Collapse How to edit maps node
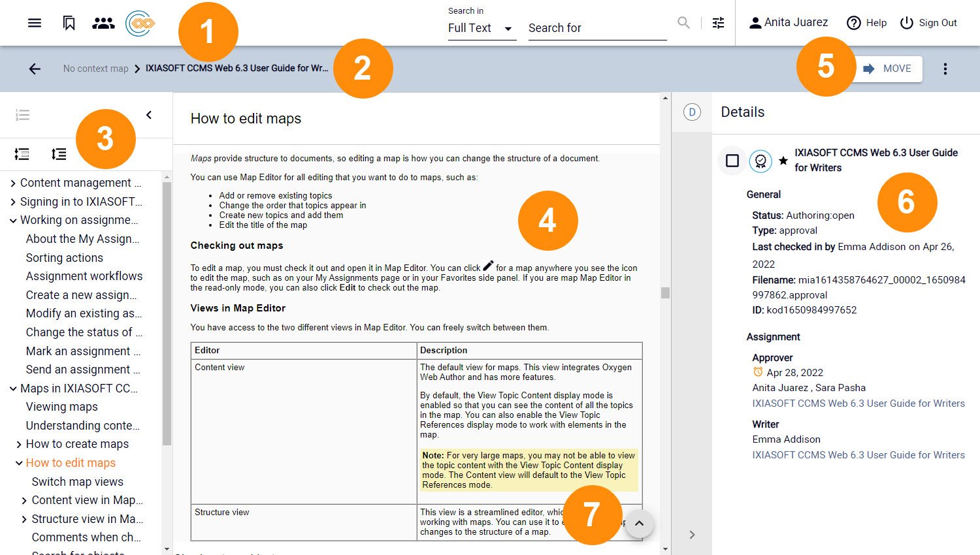 19,463
